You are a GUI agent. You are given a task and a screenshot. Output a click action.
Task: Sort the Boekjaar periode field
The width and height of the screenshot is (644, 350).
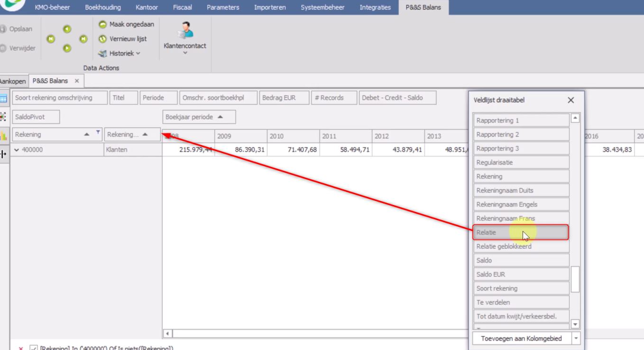click(199, 117)
